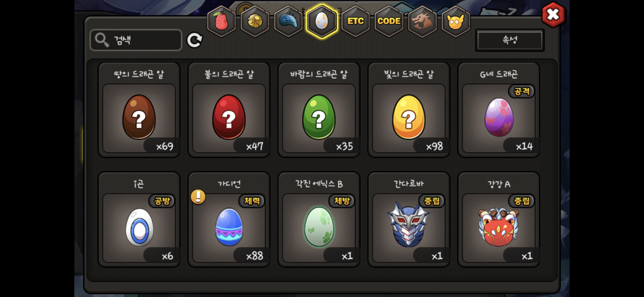Open the brown dragon head category tab
The image size is (644, 297).
coord(422,21)
